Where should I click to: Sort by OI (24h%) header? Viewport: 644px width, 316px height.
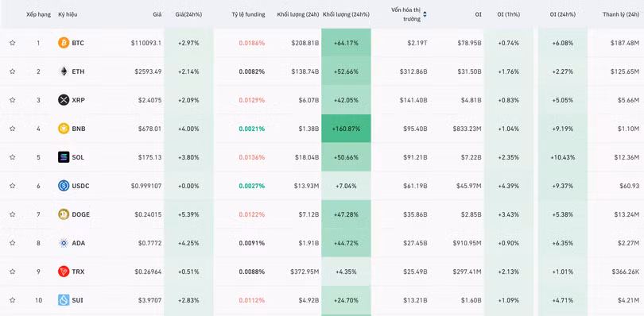[563, 14]
